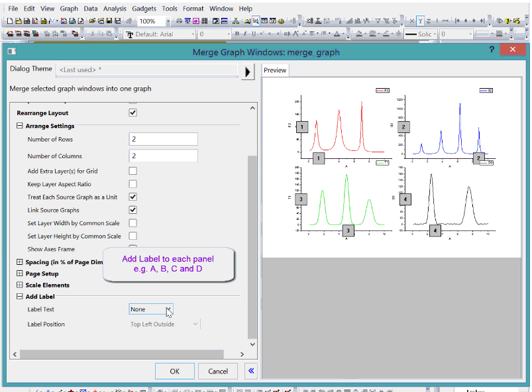Click the dialog help question mark
The width and height of the screenshot is (532, 392).
492,50
